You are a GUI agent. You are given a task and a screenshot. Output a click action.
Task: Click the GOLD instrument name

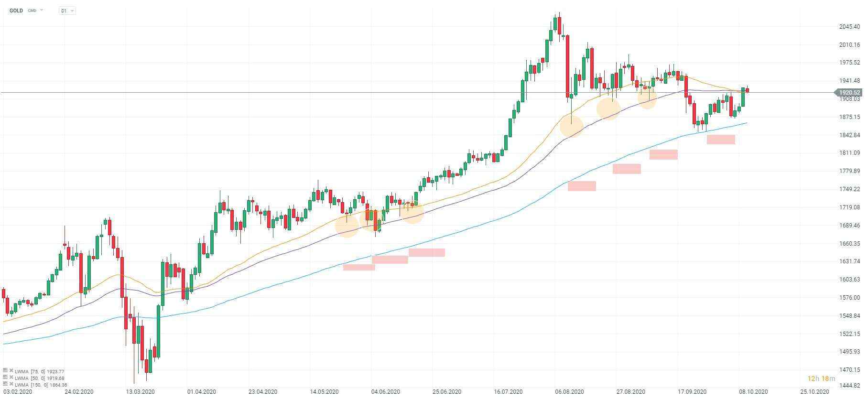[x=16, y=11]
